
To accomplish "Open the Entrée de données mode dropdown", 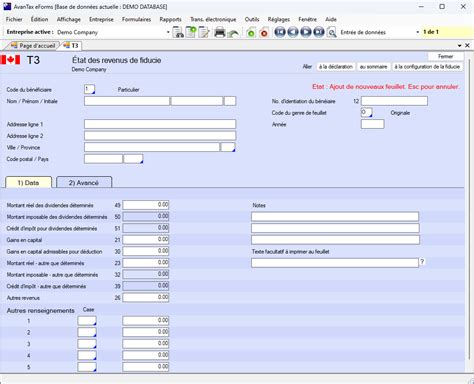I will click(417, 32).
